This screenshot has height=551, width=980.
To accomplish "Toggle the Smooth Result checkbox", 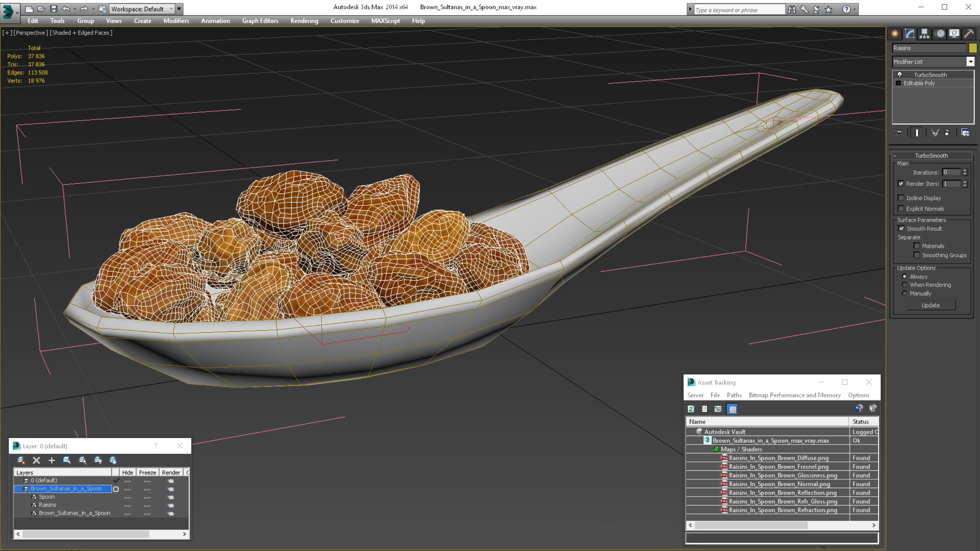I will pyautogui.click(x=901, y=229).
